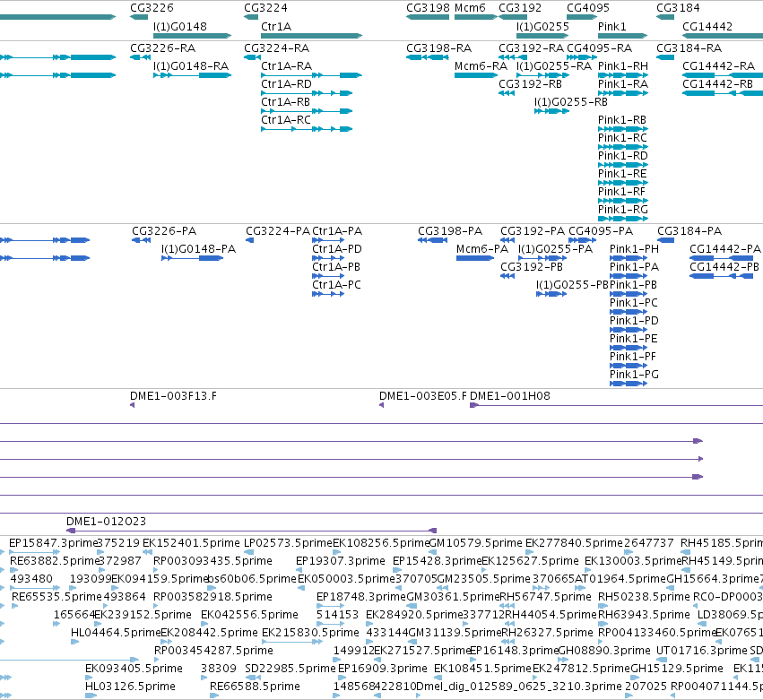Select protein CG3224-PA label
This screenshot has width=763, height=700.
click(278, 230)
